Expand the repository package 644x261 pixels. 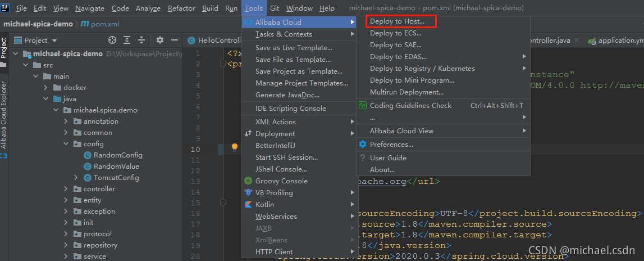(66, 245)
